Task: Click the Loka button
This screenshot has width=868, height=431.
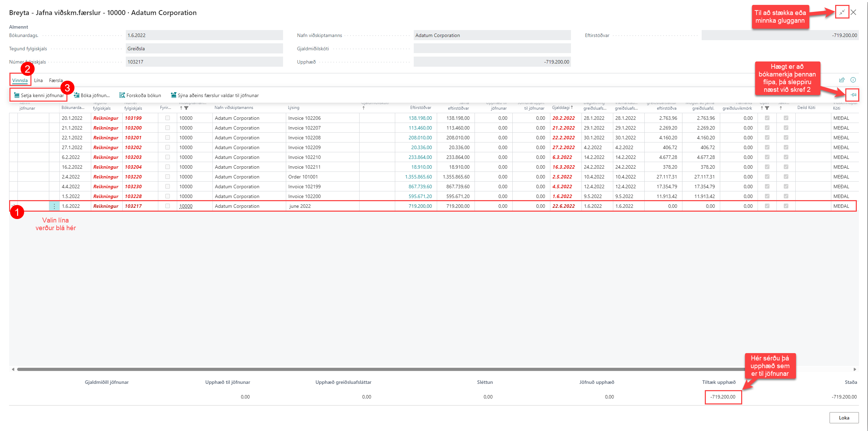Action: click(x=844, y=418)
